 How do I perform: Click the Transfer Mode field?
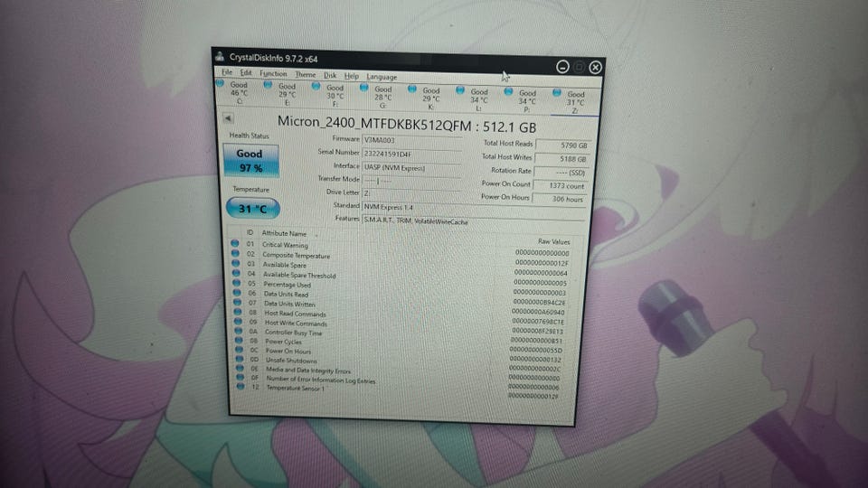(411, 181)
